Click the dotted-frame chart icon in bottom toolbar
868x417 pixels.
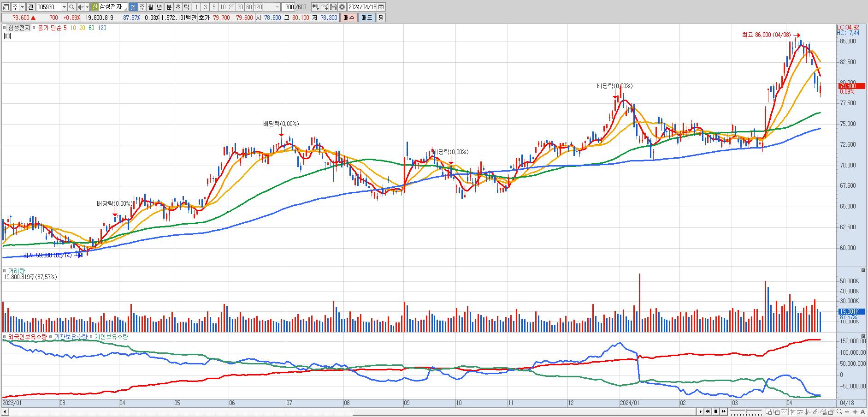point(784,411)
